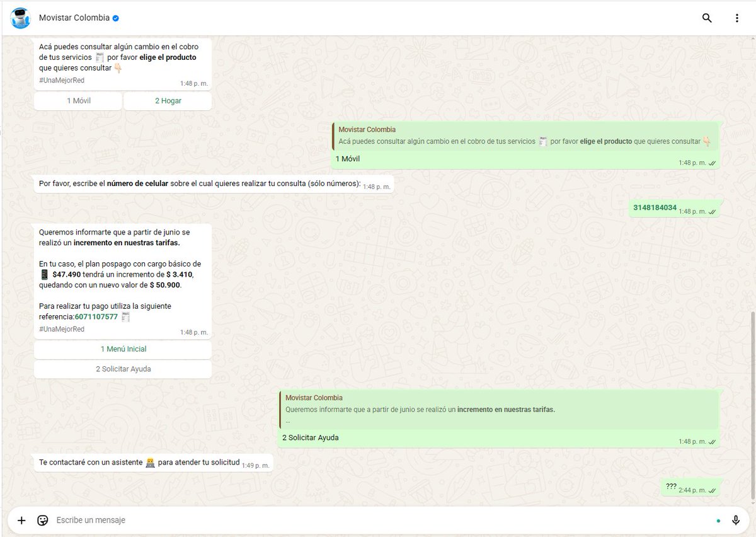
Task: Click the '2:44 p. m.' timestamp
Action: point(692,490)
